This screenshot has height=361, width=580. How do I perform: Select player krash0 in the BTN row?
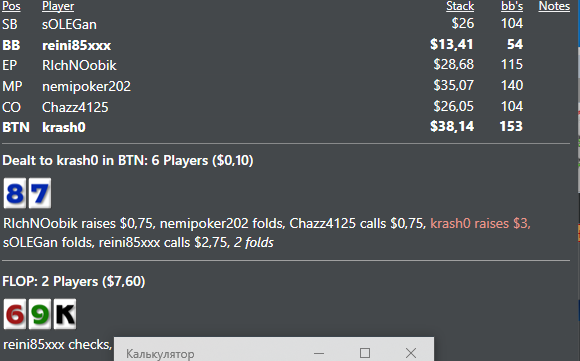(64, 127)
